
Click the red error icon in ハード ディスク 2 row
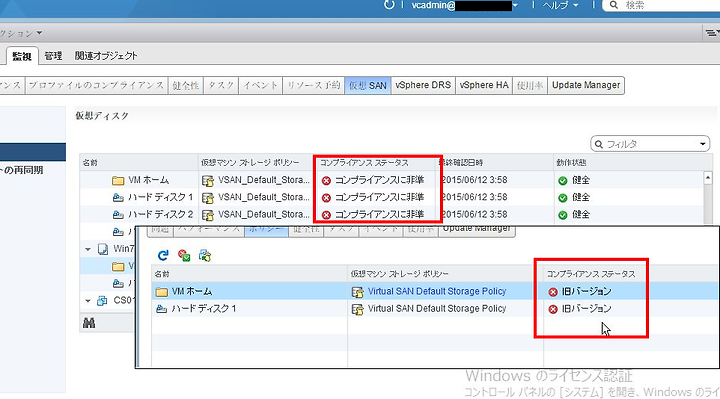pyautogui.click(x=326, y=215)
